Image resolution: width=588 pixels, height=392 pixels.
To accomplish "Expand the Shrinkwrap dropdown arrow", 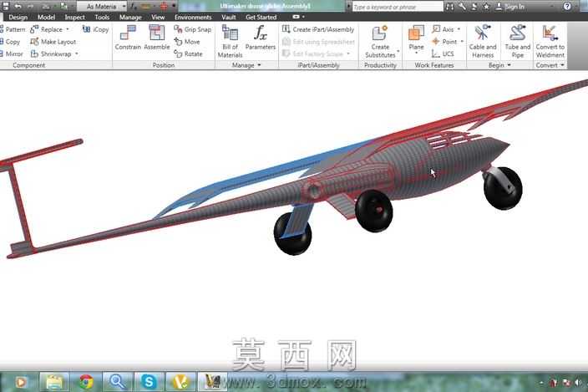I will [77, 54].
